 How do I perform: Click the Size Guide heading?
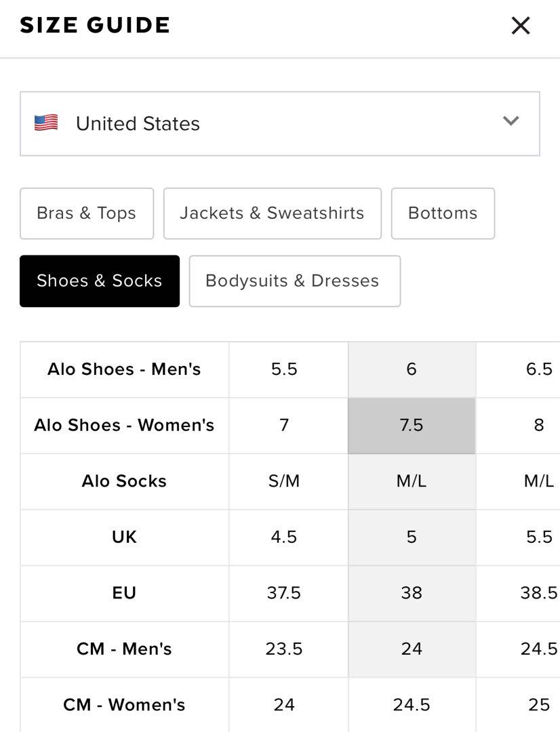[x=95, y=25]
